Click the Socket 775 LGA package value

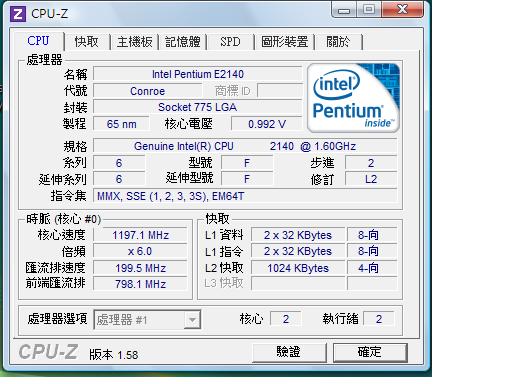point(198,107)
